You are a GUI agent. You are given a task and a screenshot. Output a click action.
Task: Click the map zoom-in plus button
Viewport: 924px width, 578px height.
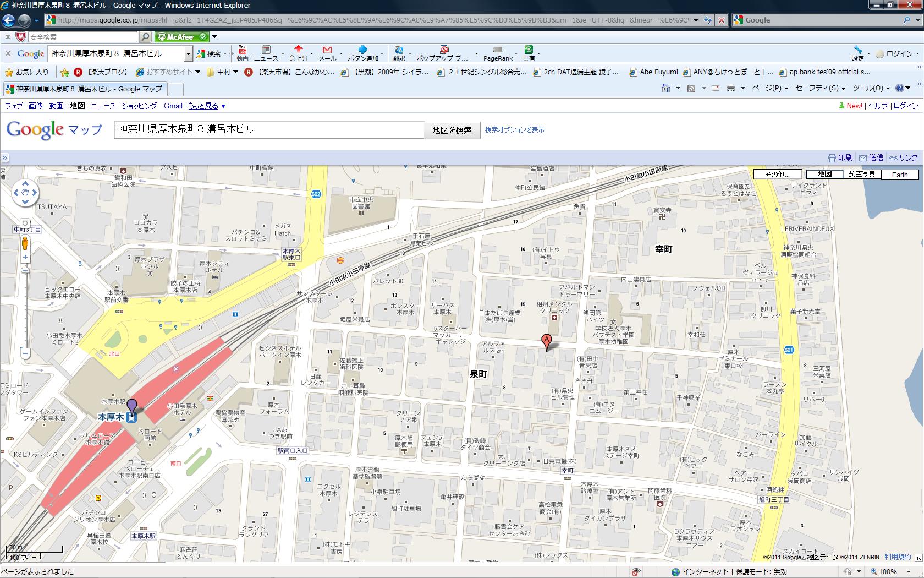click(x=25, y=257)
